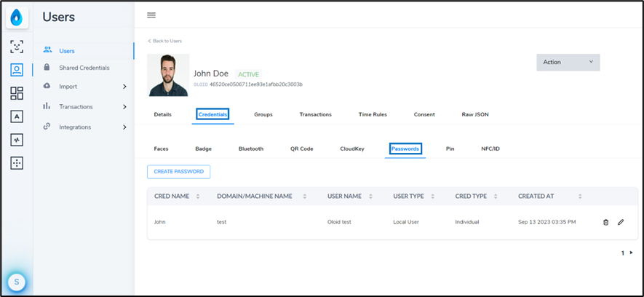Click the Integrations link icon
The height and width of the screenshot is (297, 644).
(47, 127)
